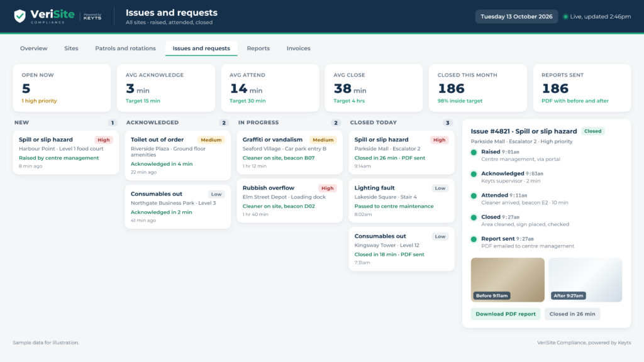Viewport: 644px width, 362px height.
Task: Click the Attended timeline dot
Action: click(x=474, y=196)
